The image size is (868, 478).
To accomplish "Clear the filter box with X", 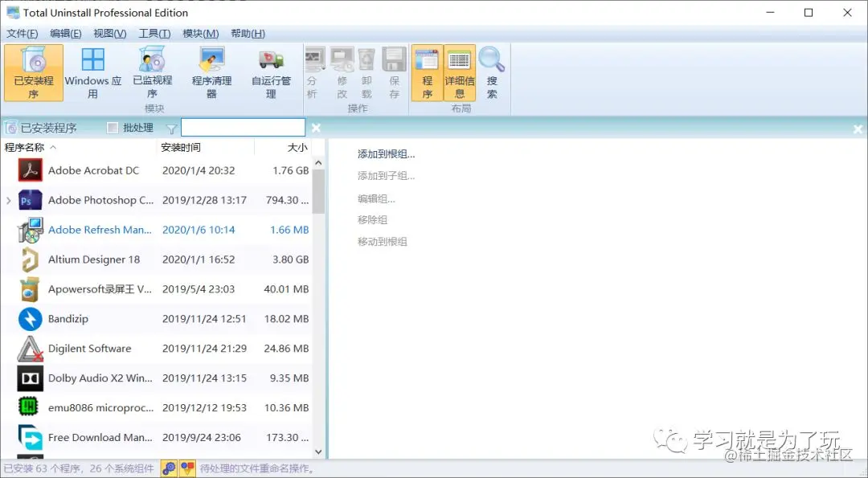I will pyautogui.click(x=316, y=128).
